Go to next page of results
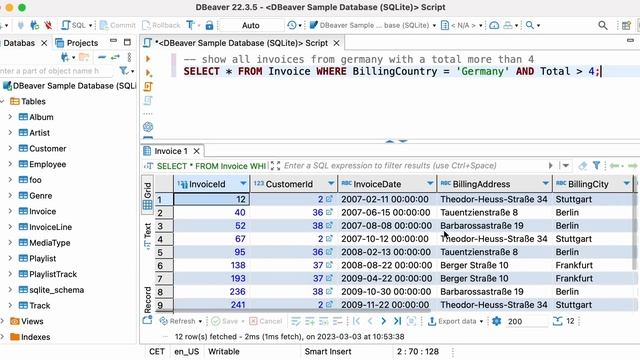Image resolution: width=640 pixels, height=360 pixels. [383, 321]
